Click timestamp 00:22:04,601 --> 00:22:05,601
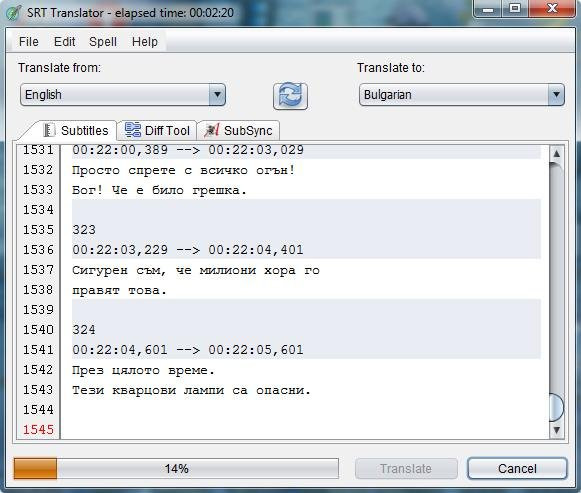The width and height of the screenshot is (581, 493). coord(188,350)
